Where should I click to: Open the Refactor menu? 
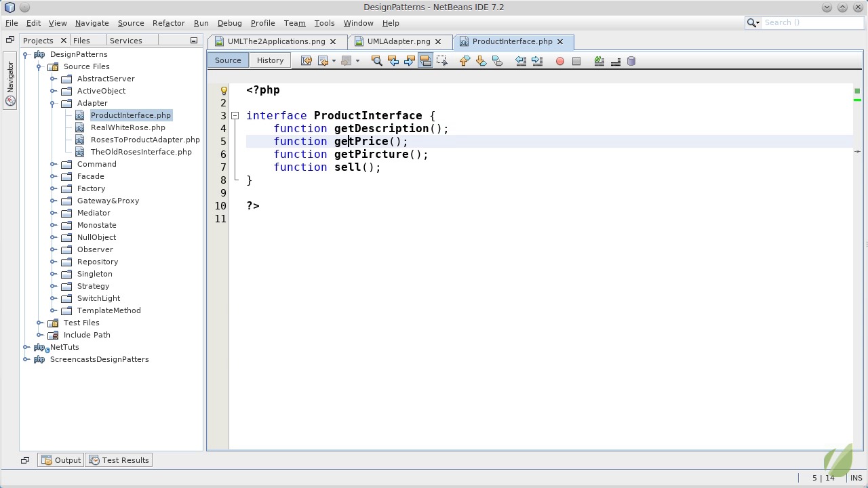[x=168, y=23]
